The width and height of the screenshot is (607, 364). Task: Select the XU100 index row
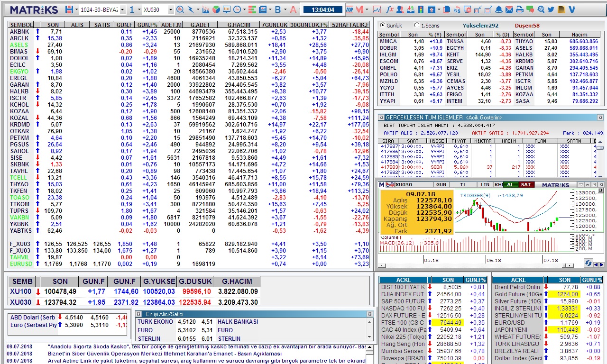click(x=134, y=291)
